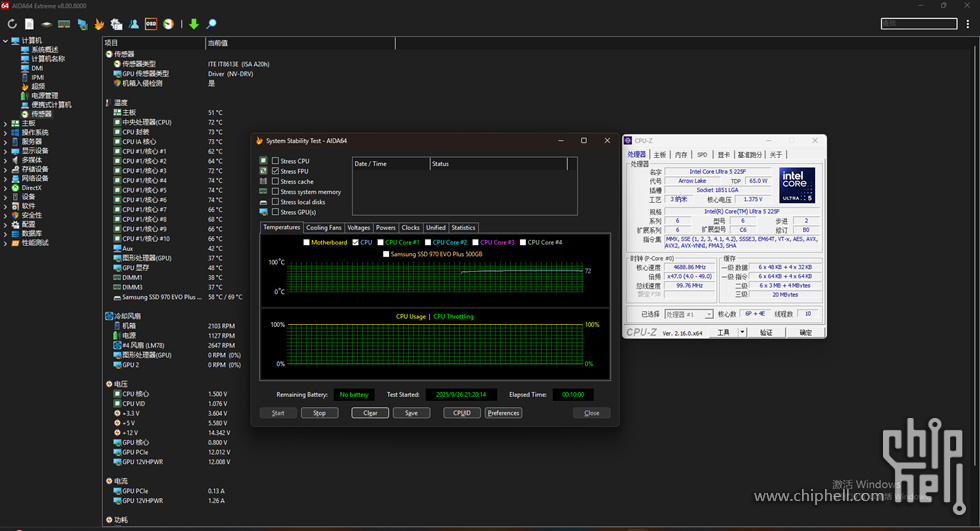Open the Report page icon in toolbar
This screenshot has width=980, height=531.
[x=29, y=24]
